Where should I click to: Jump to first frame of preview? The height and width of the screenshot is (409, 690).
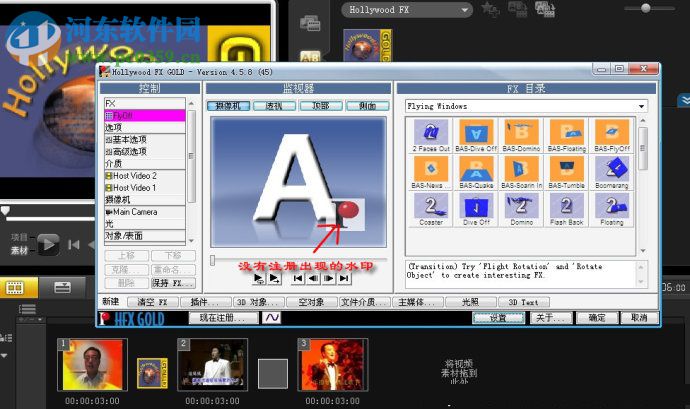[x=298, y=278]
